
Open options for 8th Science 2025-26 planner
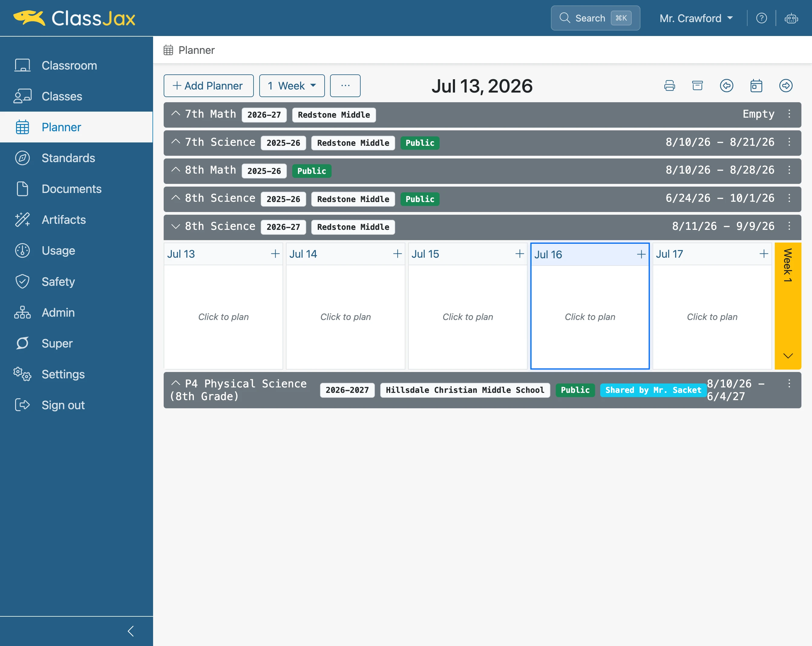(789, 198)
